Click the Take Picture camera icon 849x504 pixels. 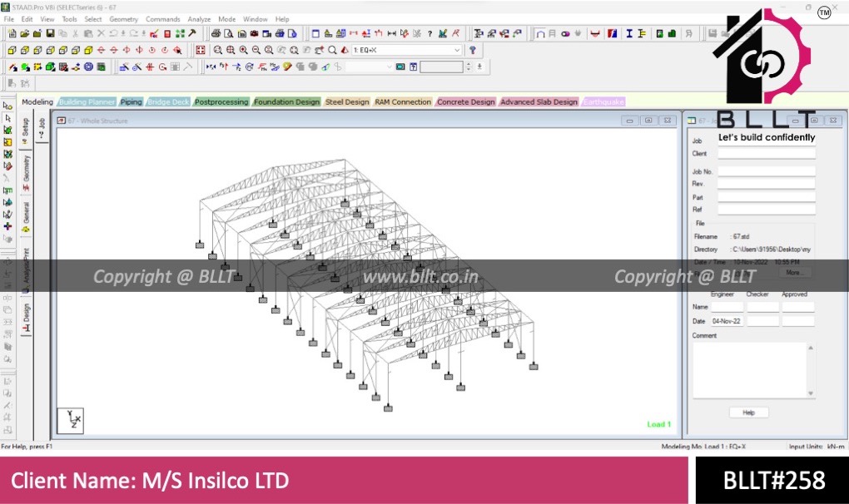[254, 33]
